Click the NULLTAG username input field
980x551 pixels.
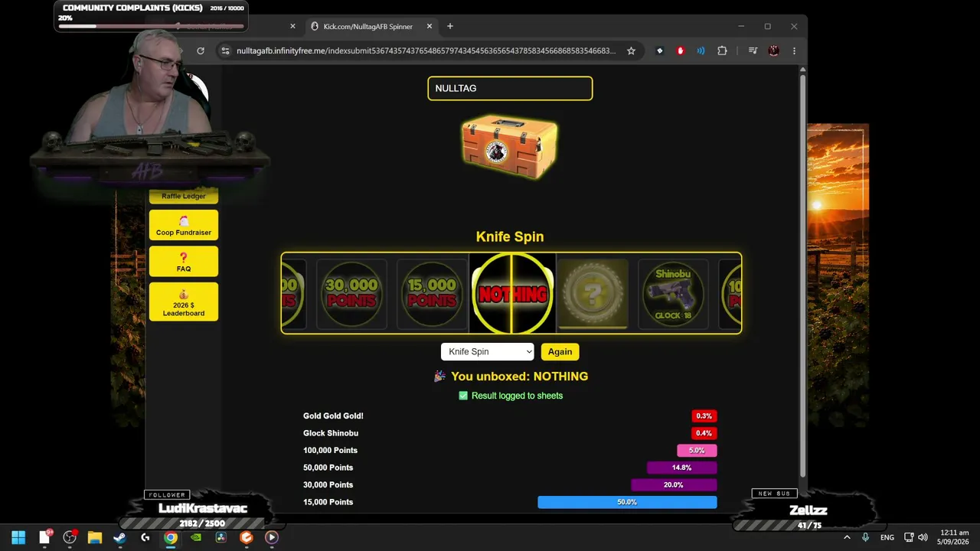(x=510, y=88)
